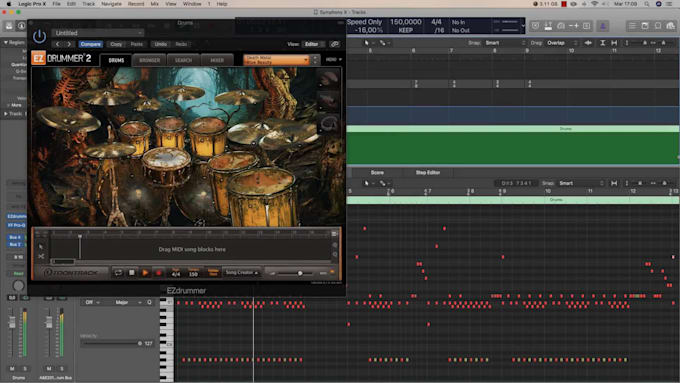Toggle the EZdrummer plugin power button
Image resolution: width=680 pixels, height=383 pixels.
coord(39,36)
